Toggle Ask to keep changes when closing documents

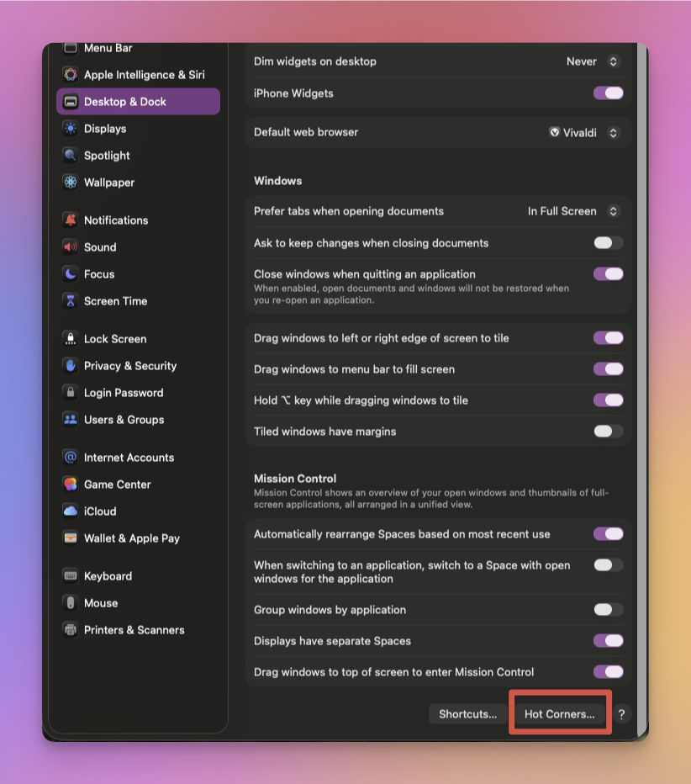[x=608, y=243]
